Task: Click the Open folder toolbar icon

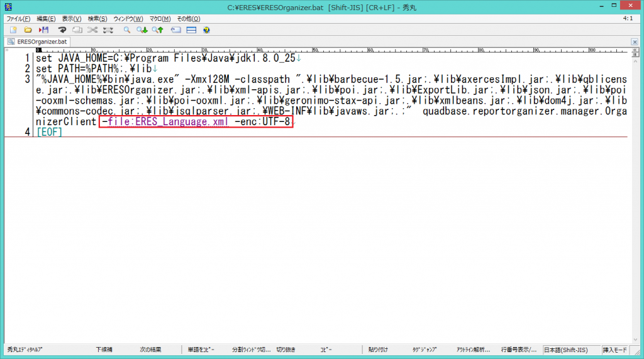Action: pyautogui.click(x=28, y=30)
